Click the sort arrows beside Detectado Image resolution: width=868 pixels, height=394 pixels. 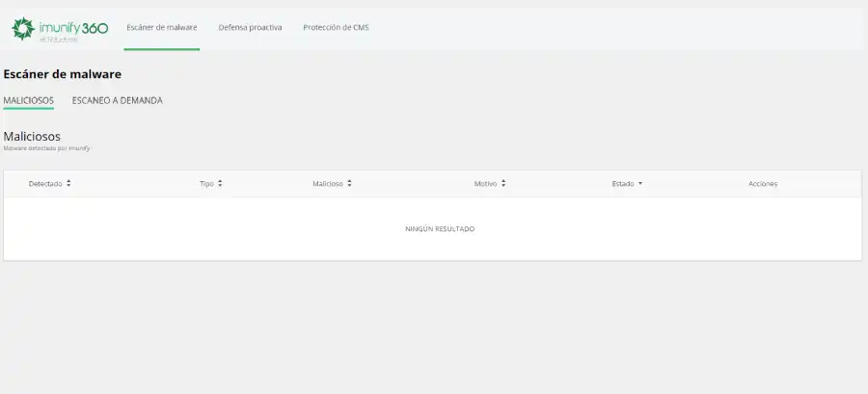click(68, 183)
